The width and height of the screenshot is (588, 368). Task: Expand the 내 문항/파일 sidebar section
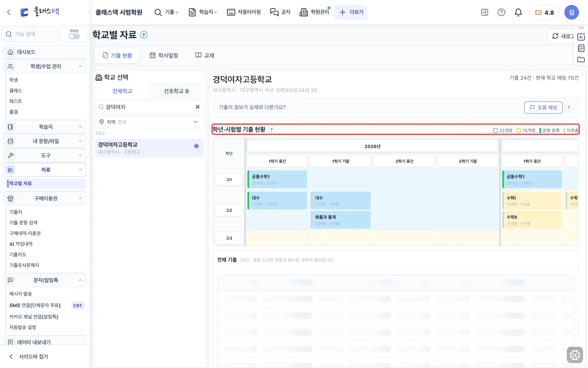tap(45, 141)
